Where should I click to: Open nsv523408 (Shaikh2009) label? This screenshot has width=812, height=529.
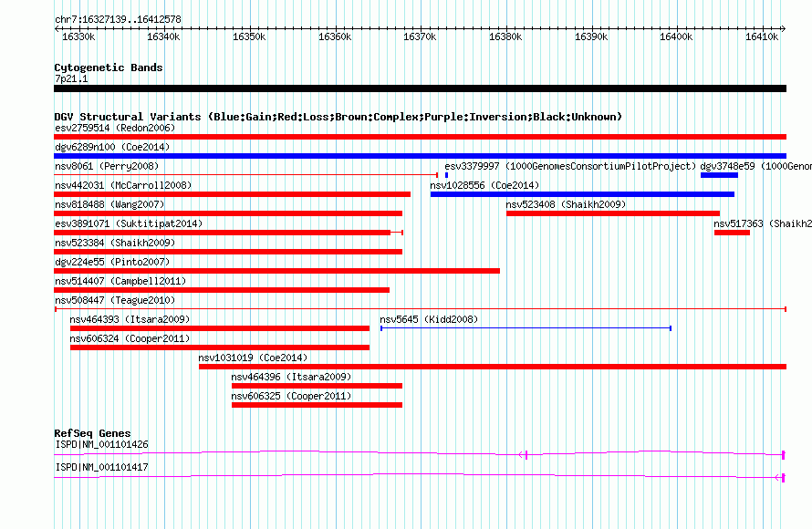[566, 204]
